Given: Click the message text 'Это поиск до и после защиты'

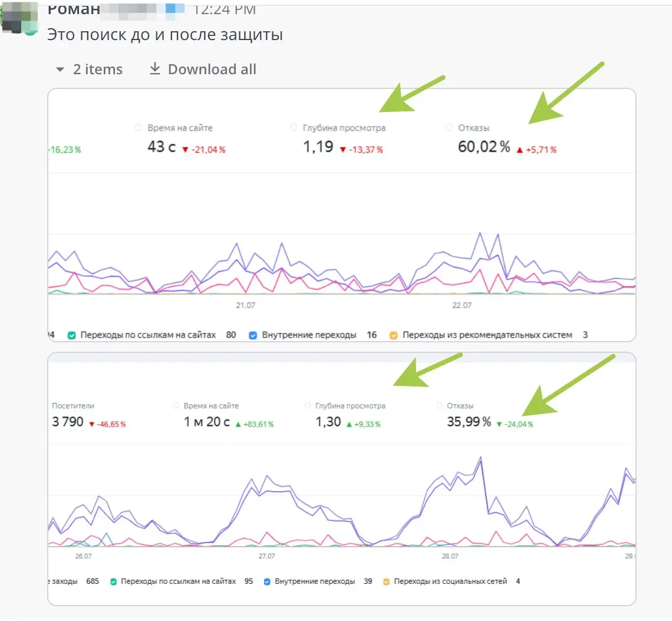Looking at the screenshot, I should pyautogui.click(x=165, y=35).
